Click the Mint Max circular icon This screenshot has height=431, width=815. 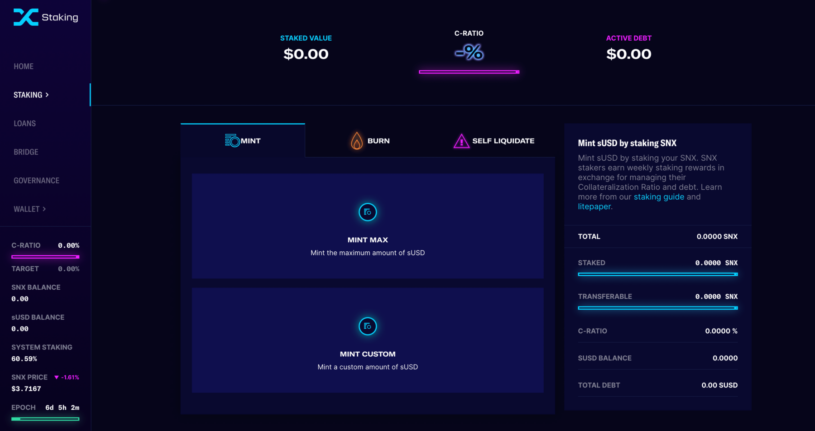pyautogui.click(x=367, y=212)
